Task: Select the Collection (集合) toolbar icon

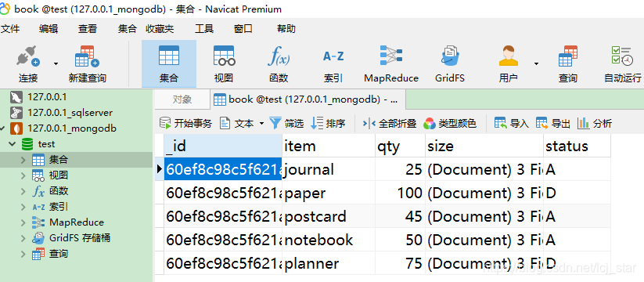Action: click(169, 56)
